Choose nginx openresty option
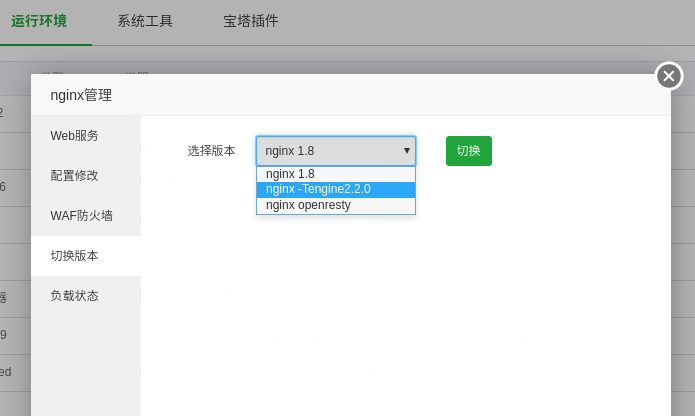Screen dimensions: 695x416 click(x=336, y=205)
